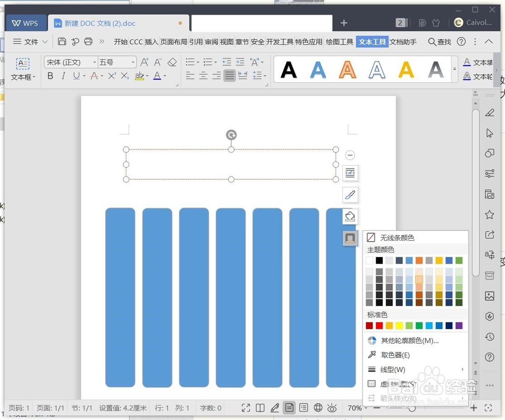Viewport: 505px width, 420px height.
Task: Pick the red standard color swatch
Action: point(379,326)
